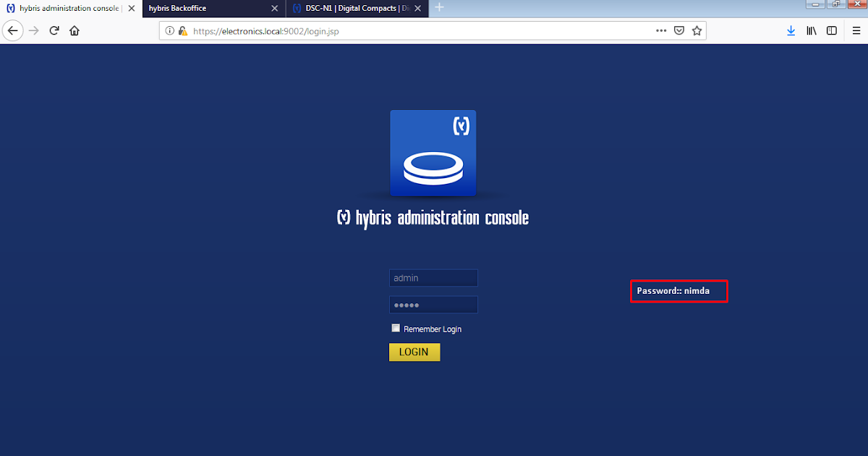
Task: Show site information via info icon
Action: [170, 31]
